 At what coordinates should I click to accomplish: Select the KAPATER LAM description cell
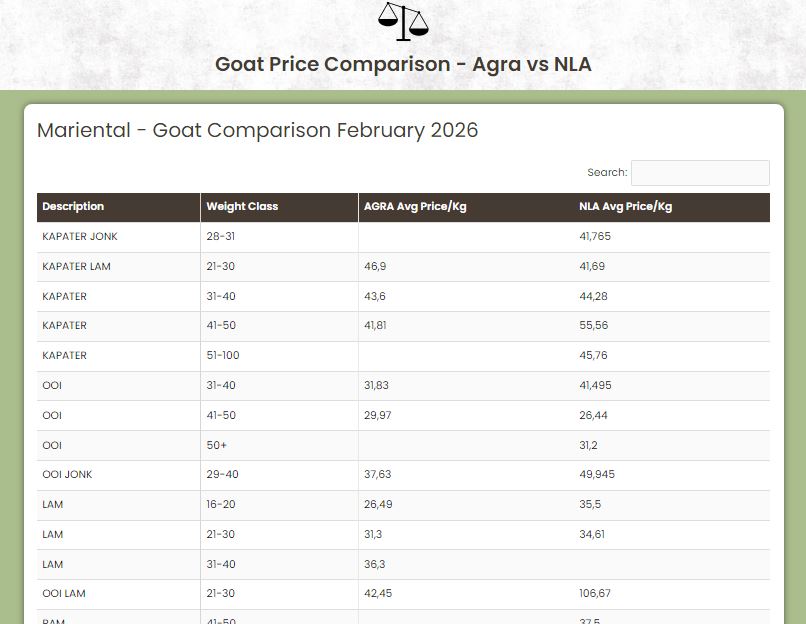(118, 266)
